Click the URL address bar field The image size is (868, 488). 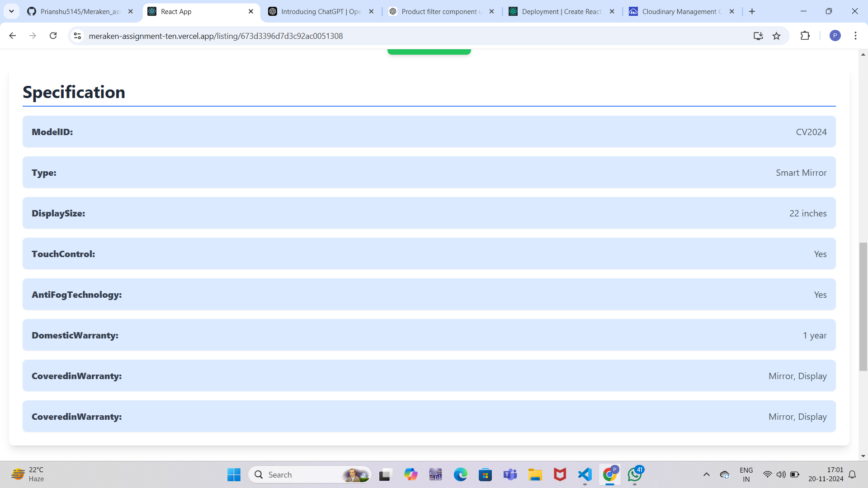click(x=407, y=36)
